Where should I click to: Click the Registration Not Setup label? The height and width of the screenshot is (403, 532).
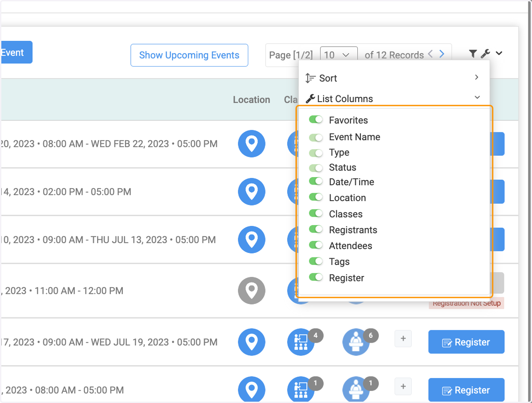click(466, 303)
